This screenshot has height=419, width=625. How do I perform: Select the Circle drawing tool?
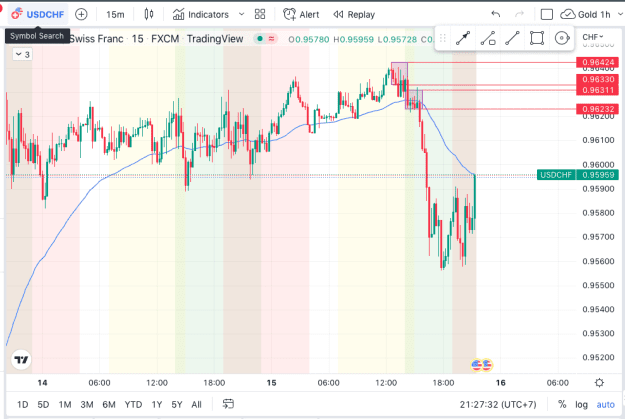[562, 38]
